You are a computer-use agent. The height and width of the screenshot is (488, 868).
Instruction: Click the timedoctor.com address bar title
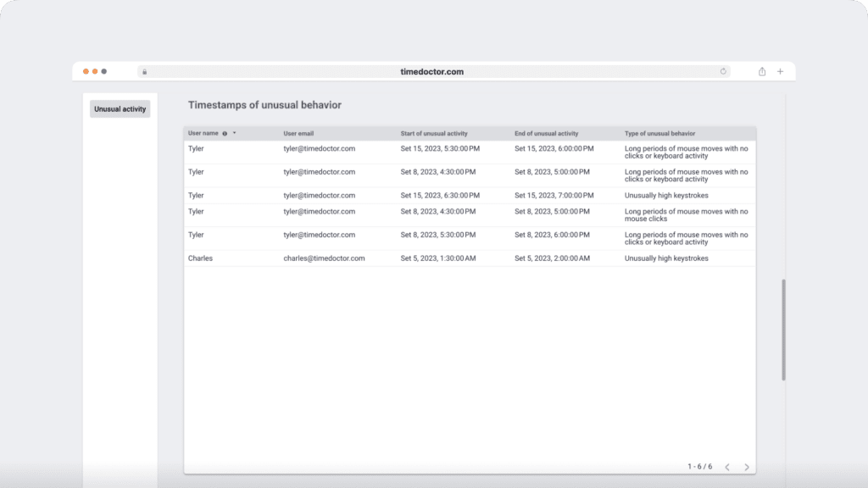click(431, 71)
